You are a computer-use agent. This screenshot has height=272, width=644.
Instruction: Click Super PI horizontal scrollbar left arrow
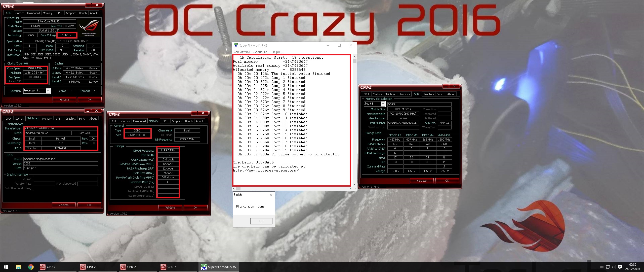[x=234, y=188]
